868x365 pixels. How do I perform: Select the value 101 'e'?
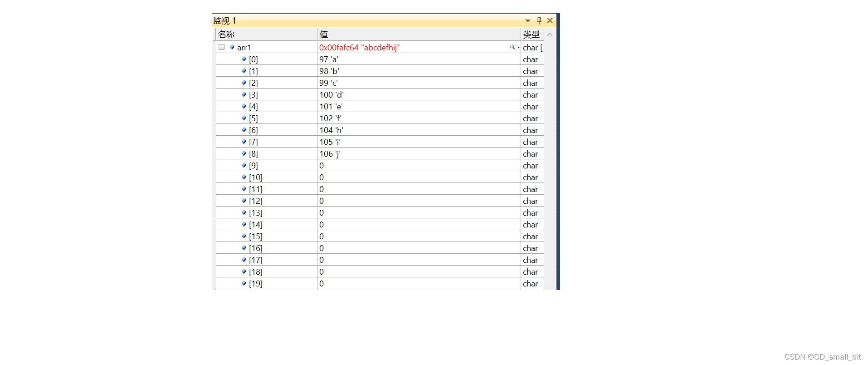[x=331, y=107]
